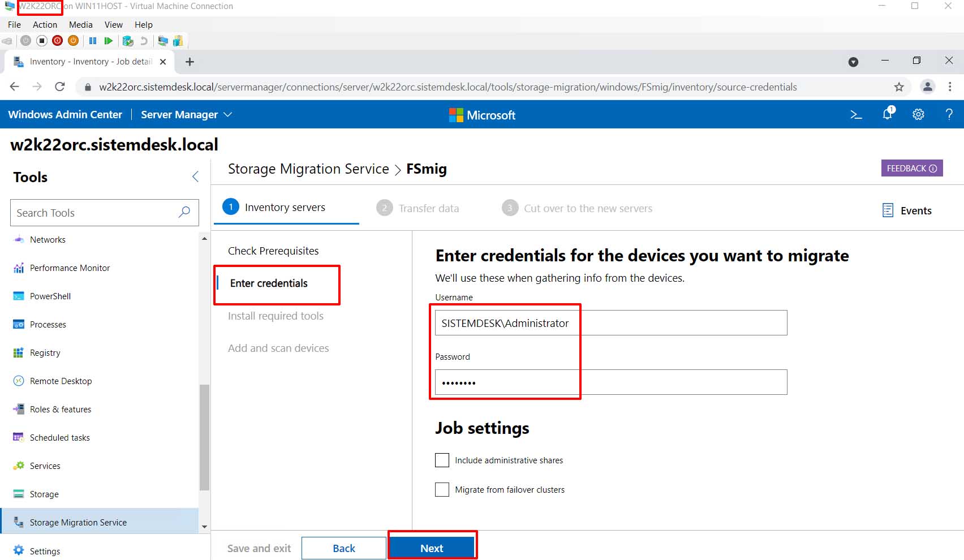Bookmark this page with the star icon
The image size is (964, 560).
(899, 87)
